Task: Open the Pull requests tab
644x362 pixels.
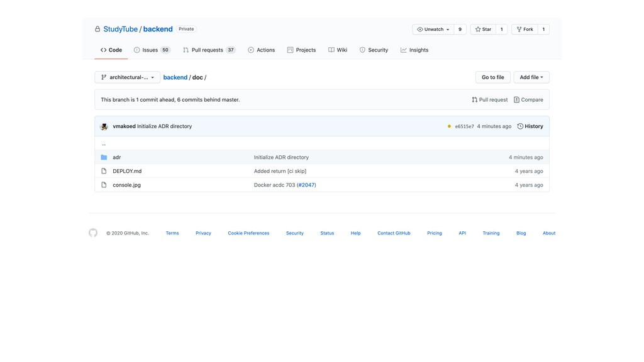Action: [209, 50]
